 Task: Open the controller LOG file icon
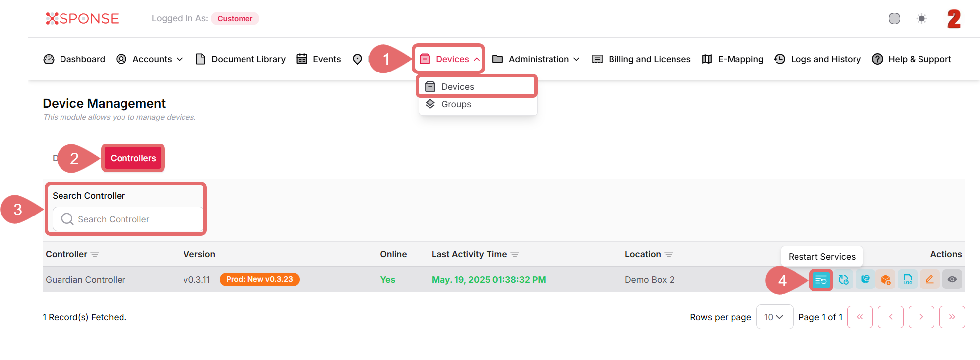click(908, 280)
